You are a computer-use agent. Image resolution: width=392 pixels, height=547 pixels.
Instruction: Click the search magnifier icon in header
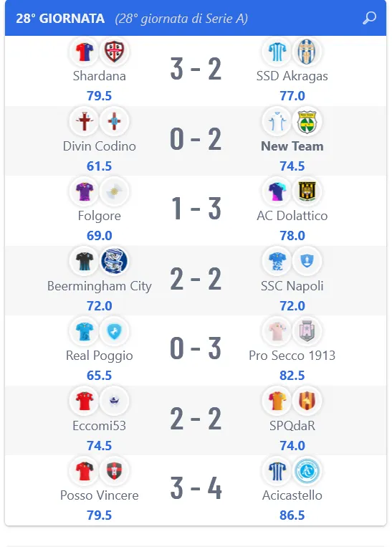tap(369, 18)
